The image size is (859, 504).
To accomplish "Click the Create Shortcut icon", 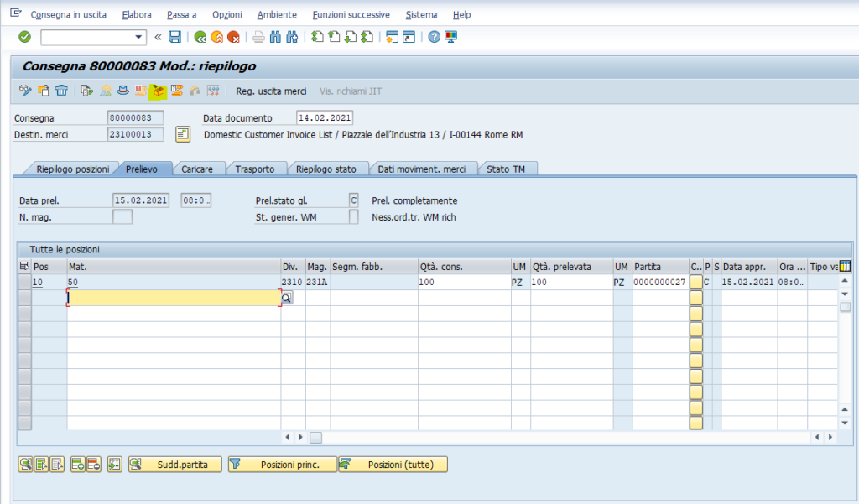I will click(x=409, y=37).
